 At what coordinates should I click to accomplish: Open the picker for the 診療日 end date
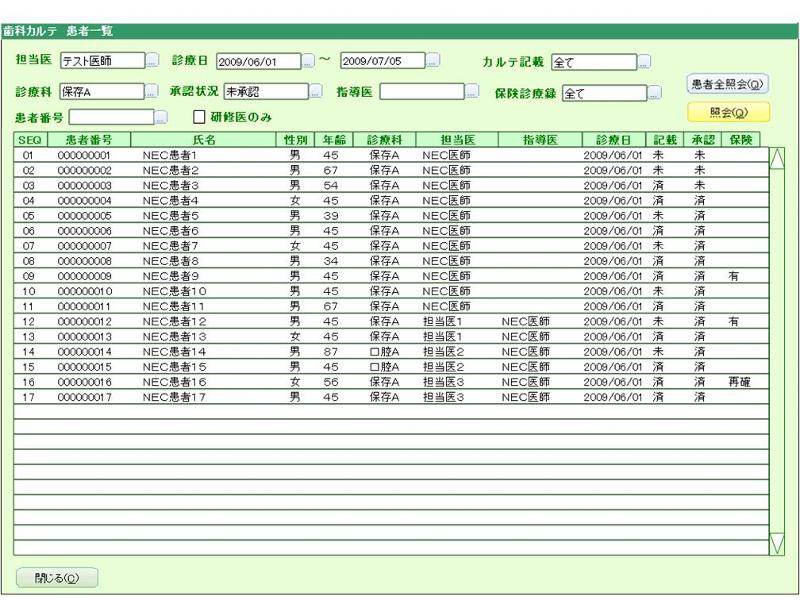(x=432, y=62)
